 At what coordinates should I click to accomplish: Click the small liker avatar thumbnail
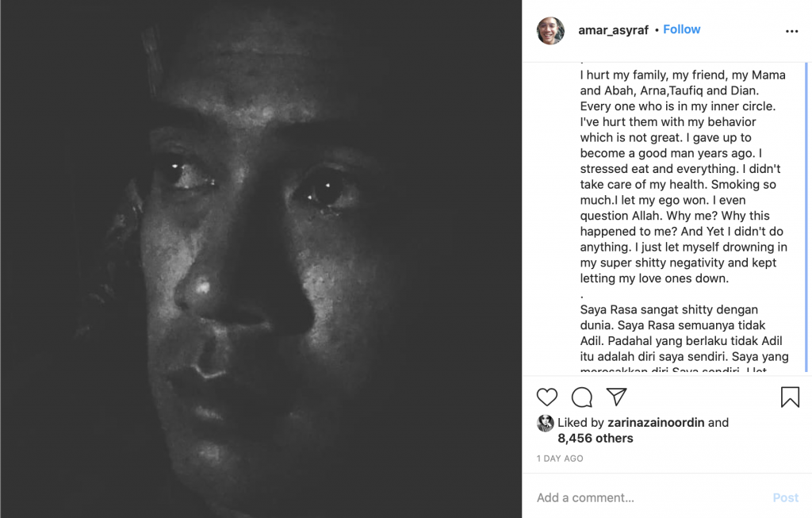tap(546, 424)
